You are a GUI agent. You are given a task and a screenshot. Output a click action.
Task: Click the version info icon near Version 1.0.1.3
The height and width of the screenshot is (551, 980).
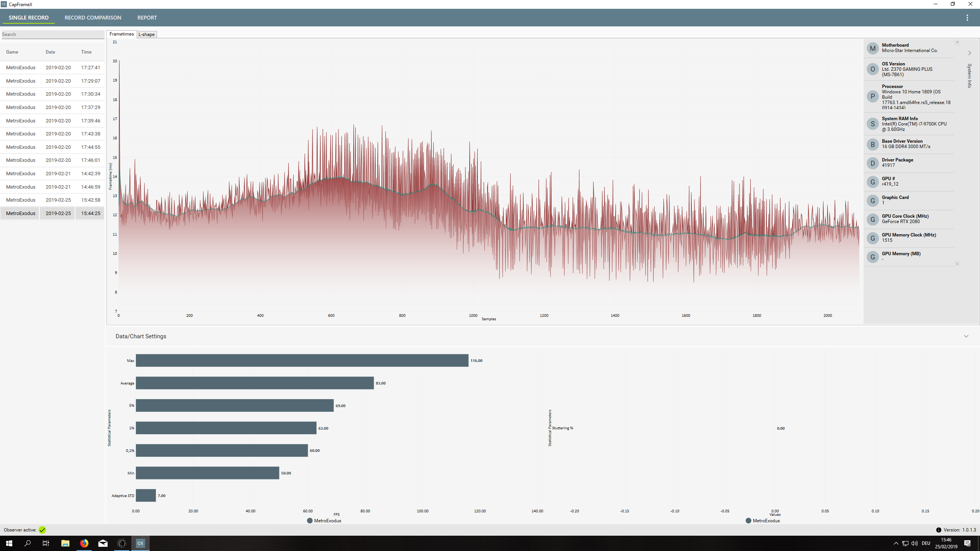coord(939,530)
